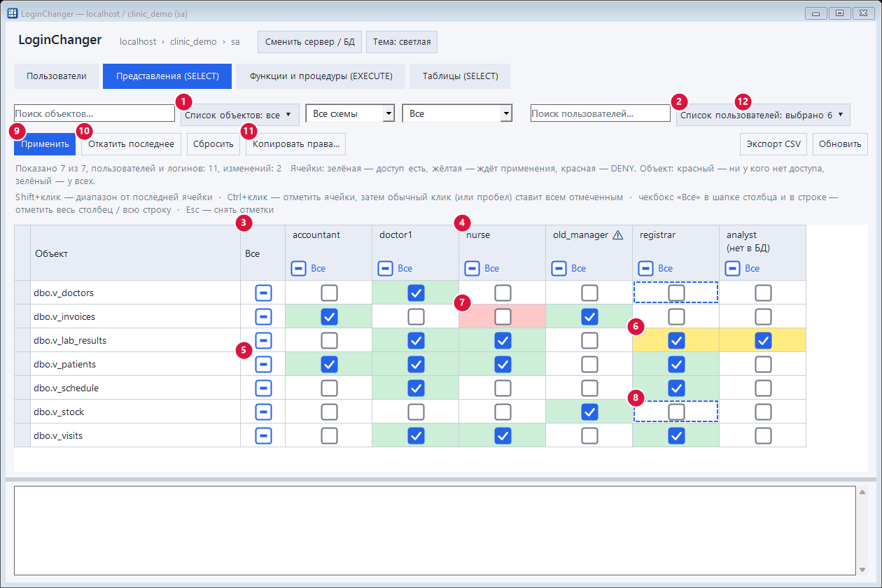Open «Список пользователей: выбрано 6» dropdown
This screenshot has height=588, width=882.
click(x=763, y=115)
